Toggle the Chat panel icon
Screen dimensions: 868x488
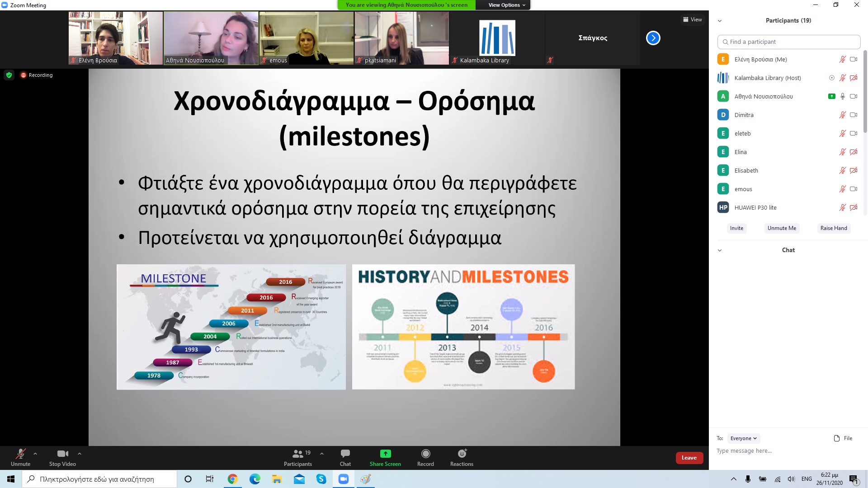[345, 454]
